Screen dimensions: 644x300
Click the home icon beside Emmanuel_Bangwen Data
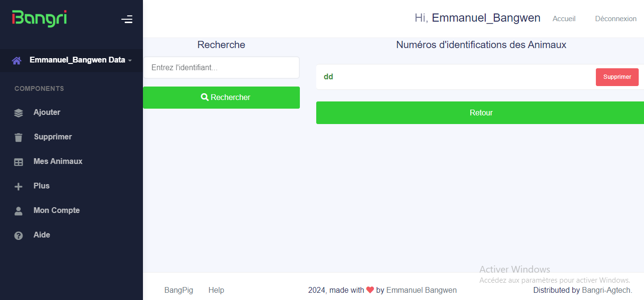pyautogui.click(x=17, y=61)
